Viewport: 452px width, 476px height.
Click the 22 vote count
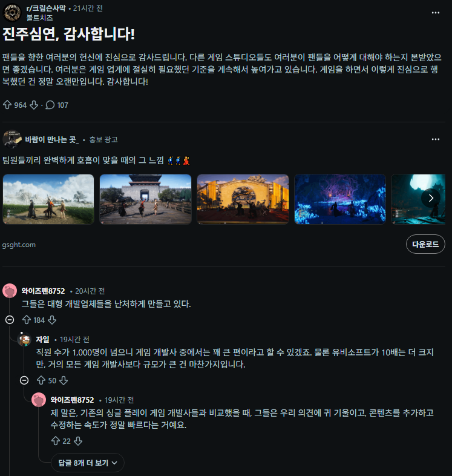click(67, 441)
